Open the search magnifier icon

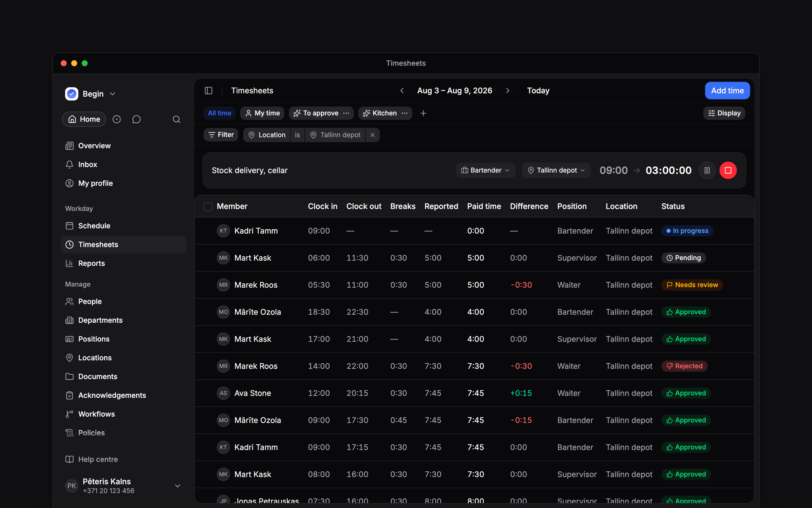[x=176, y=119]
